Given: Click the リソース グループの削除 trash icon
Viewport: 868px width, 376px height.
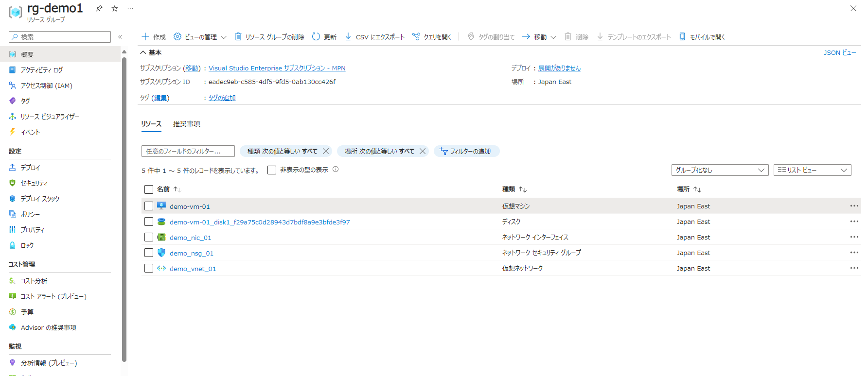Looking at the screenshot, I should coord(238,36).
